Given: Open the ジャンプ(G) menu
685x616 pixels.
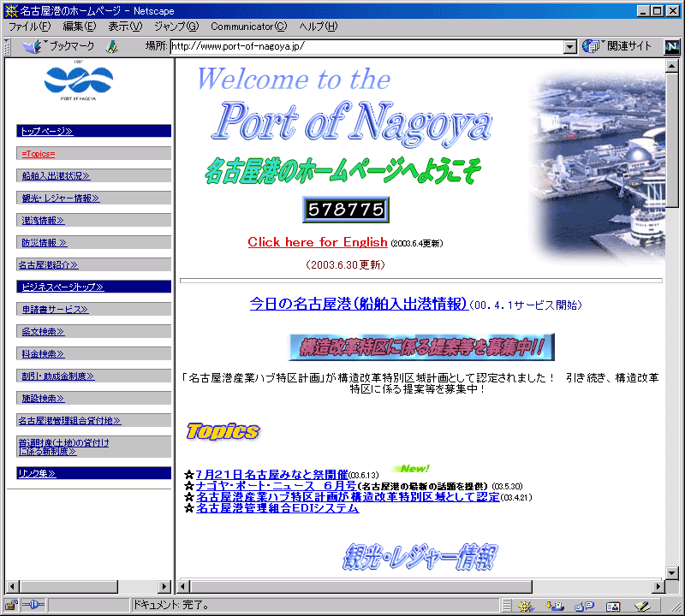Looking at the screenshot, I should (x=176, y=27).
